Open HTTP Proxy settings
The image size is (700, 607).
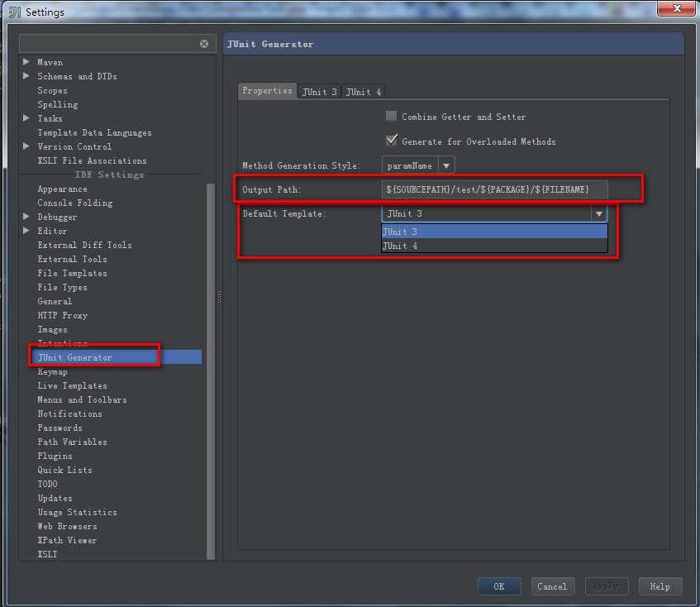coord(63,315)
